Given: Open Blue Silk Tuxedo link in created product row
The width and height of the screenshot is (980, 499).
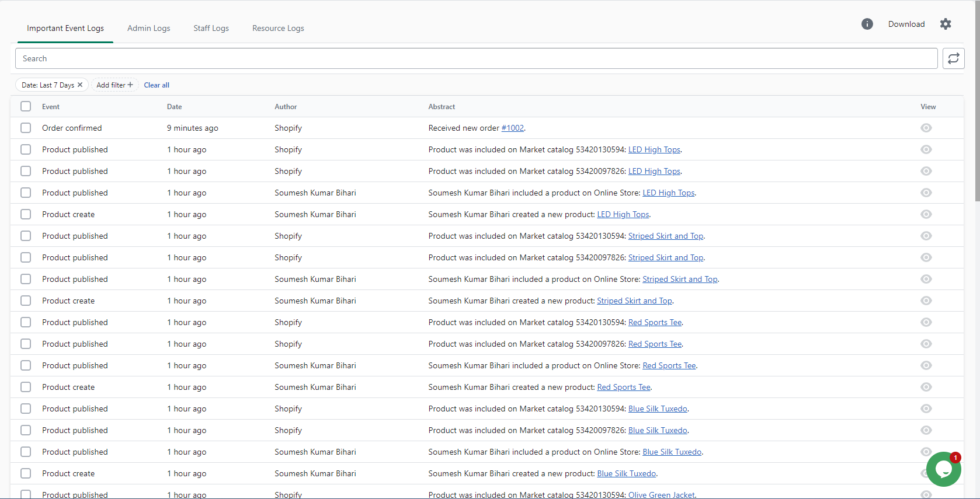Looking at the screenshot, I should coord(627,473).
